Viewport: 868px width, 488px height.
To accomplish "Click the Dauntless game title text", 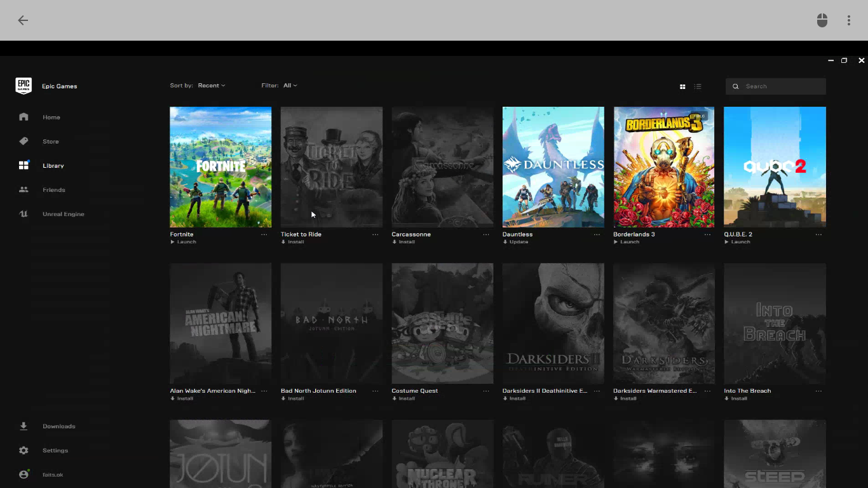I will pyautogui.click(x=517, y=234).
